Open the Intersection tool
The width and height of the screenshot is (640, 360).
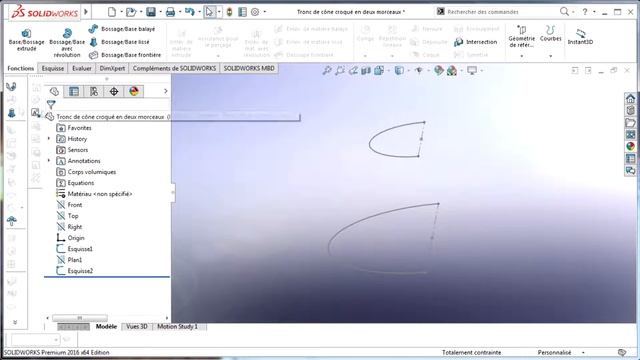coord(476,42)
